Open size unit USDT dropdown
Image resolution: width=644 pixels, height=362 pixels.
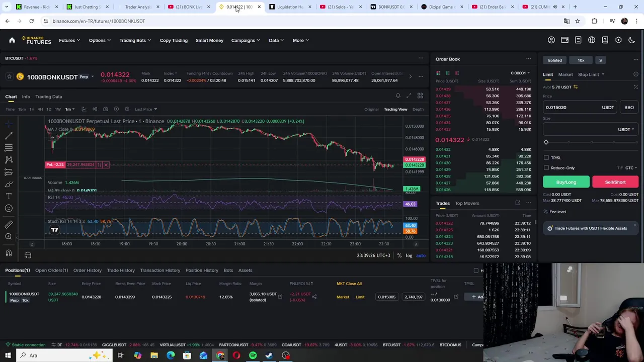tap(626, 129)
